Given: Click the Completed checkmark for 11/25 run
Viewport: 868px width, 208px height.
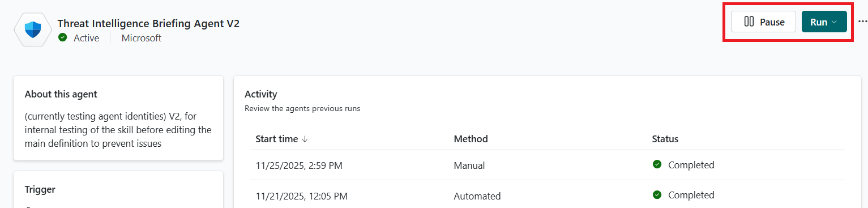Looking at the screenshot, I should [657, 165].
